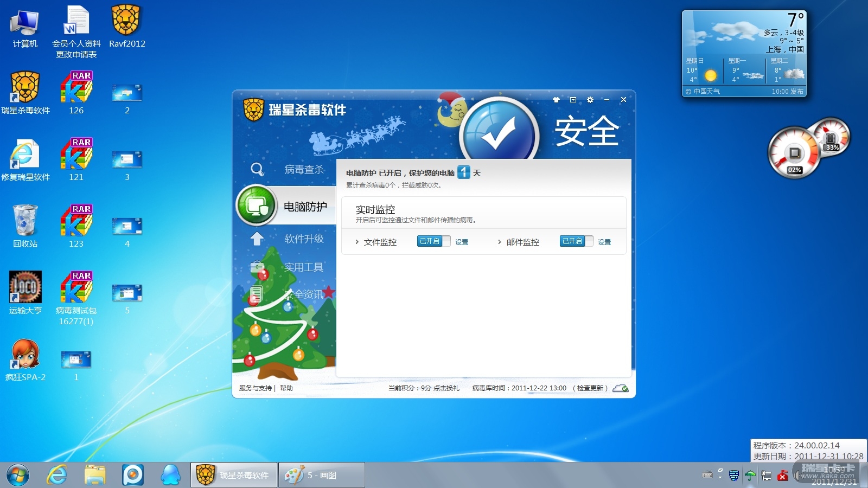Click the red flag action center tray icon
Image resolution: width=868 pixels, height=488 pixels.
pos(783,476)
